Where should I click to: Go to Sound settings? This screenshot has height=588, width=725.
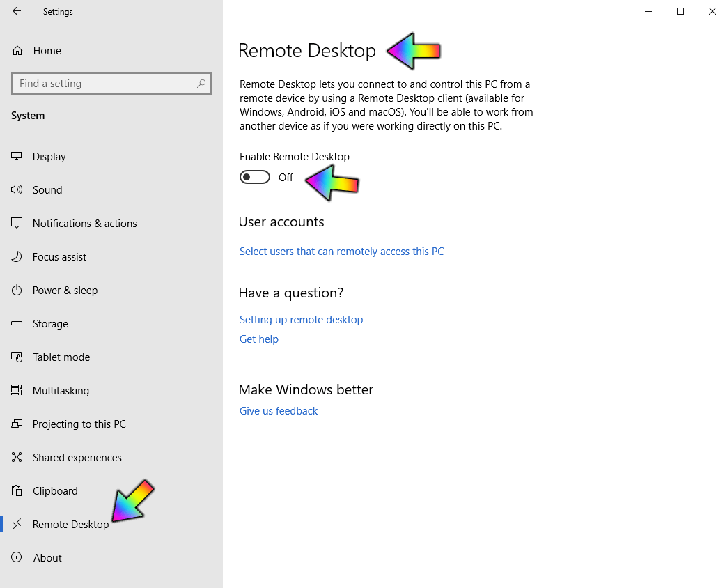click(x=111, y=189)
